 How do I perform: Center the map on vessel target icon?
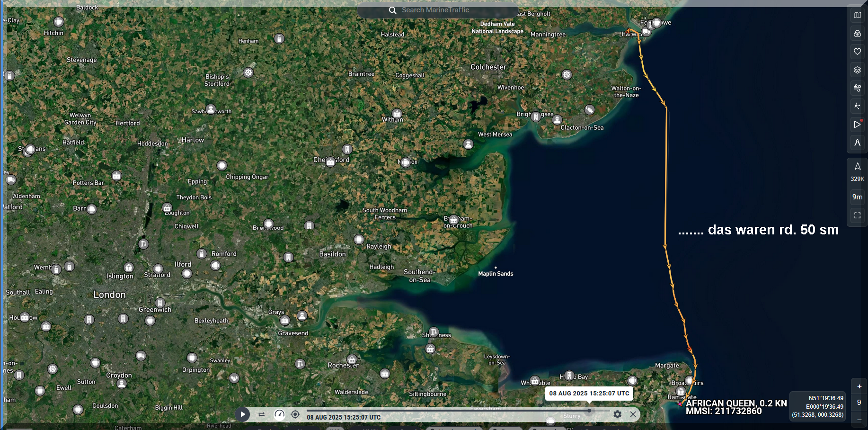coord(295,414)
